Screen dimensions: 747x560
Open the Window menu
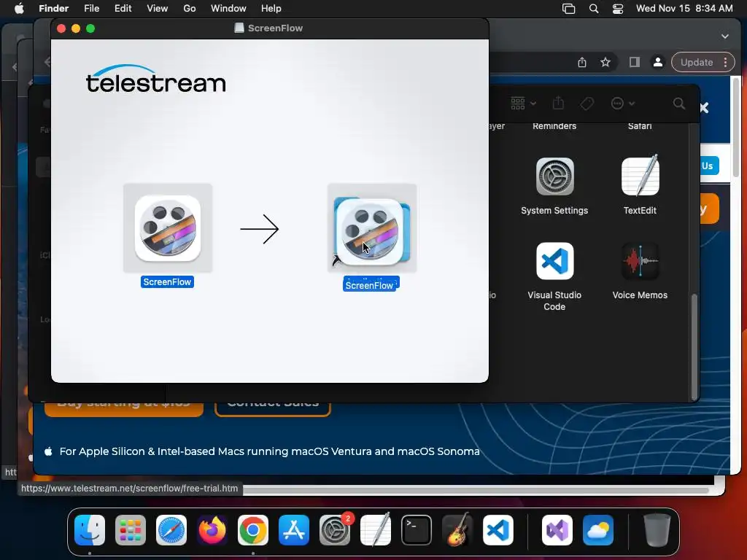click(228, 9)
